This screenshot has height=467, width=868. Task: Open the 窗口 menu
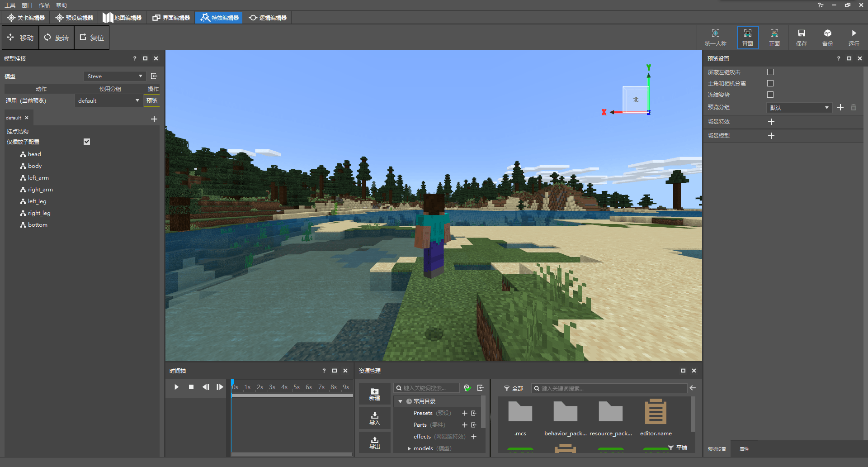tap(27, 5)
